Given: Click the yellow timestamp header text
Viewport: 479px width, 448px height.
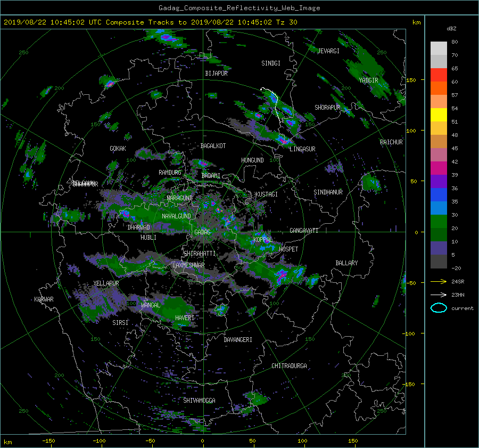Looking at the screenshot, I should pyautogui.click(x=150, y=22).
